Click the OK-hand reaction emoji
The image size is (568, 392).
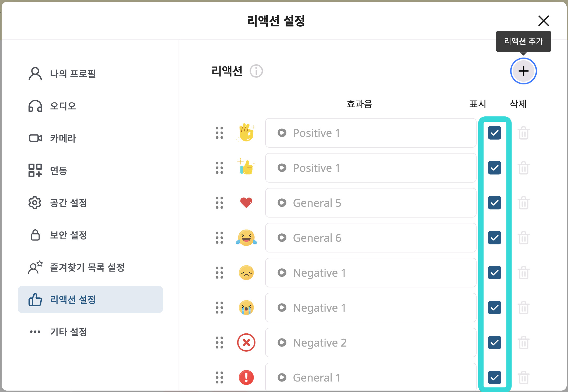(x=246, y=133)
